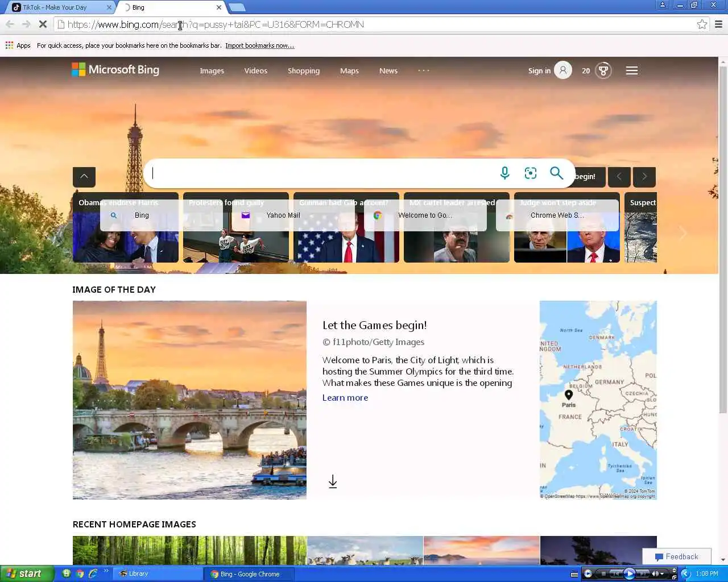Click the Europe map thumbnail
The image size is (728, 582).
598,400
